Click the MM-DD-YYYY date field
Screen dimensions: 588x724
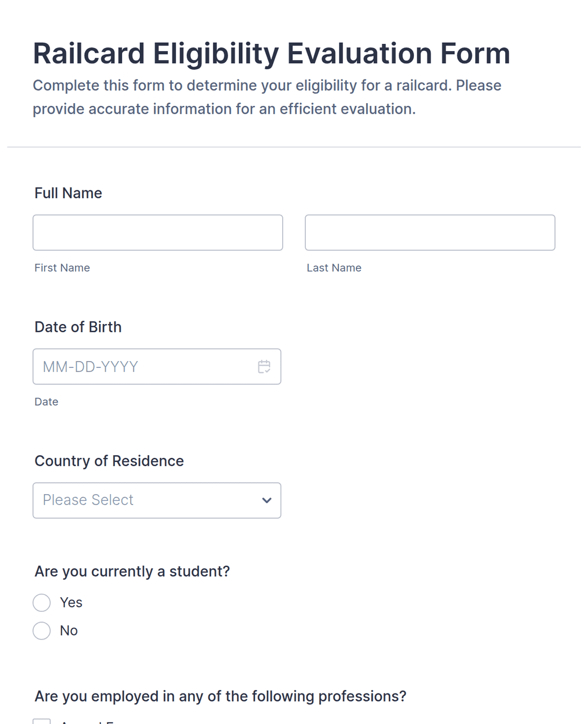[157, 367]
